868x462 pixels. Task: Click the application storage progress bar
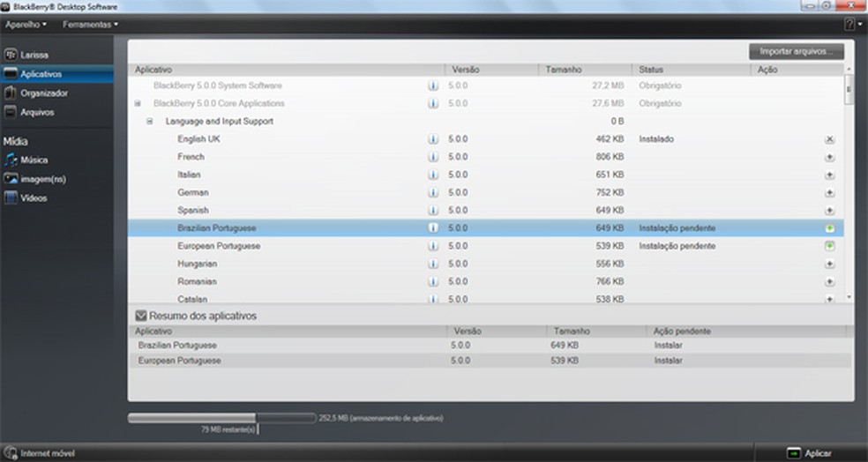click(x=222, y=418)
